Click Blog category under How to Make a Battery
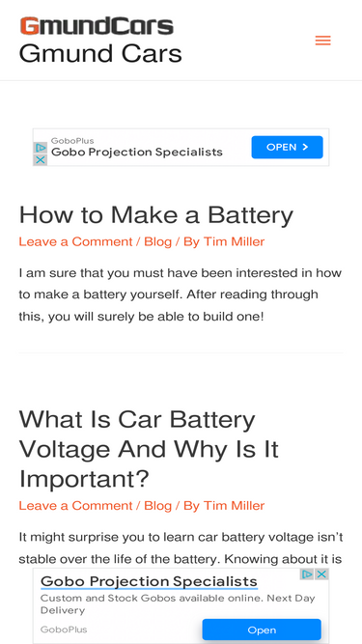This screenshot has height=644, width=362. pos(157,241)
